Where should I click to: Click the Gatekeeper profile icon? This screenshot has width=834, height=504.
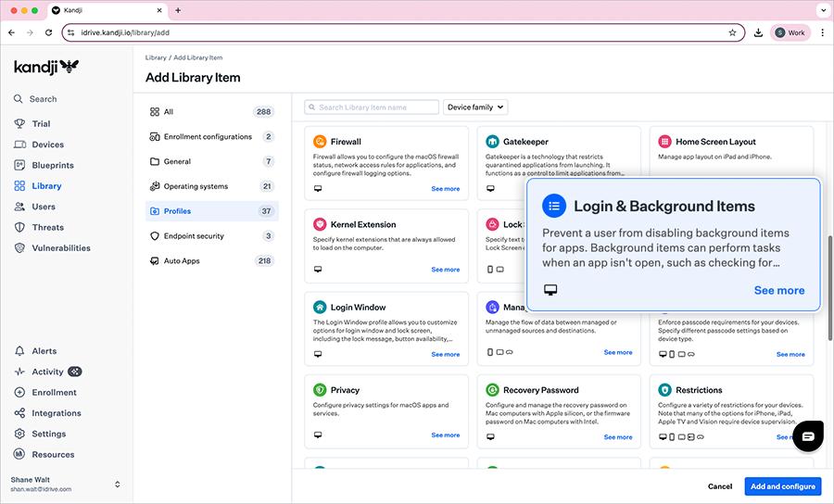coord(492,142)
